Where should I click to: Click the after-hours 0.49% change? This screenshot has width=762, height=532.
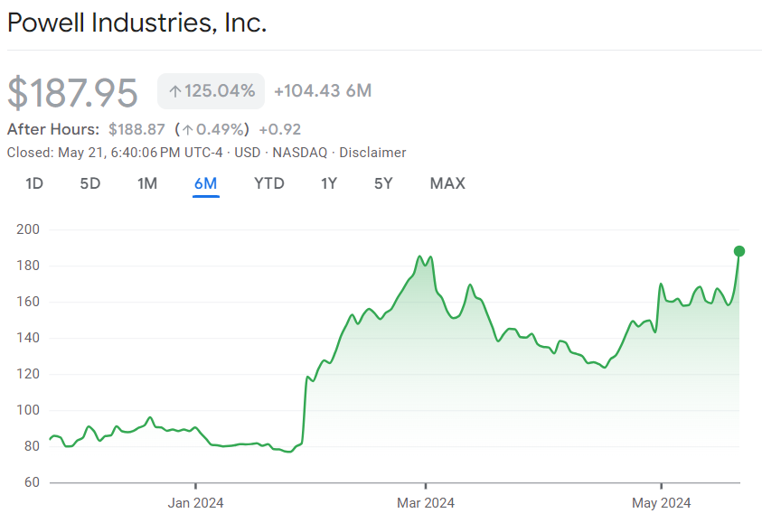(212, 129)
